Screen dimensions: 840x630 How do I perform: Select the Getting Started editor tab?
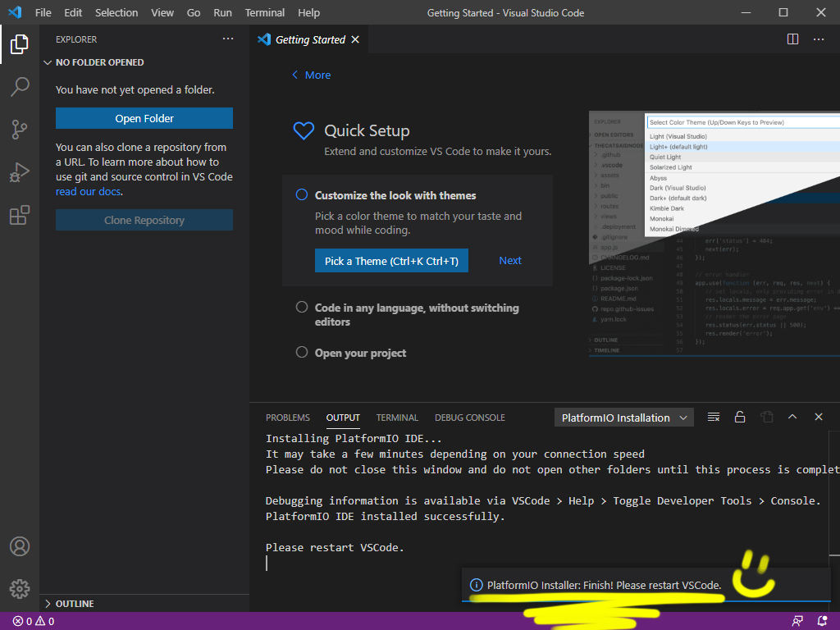click(x=309, y=39)
